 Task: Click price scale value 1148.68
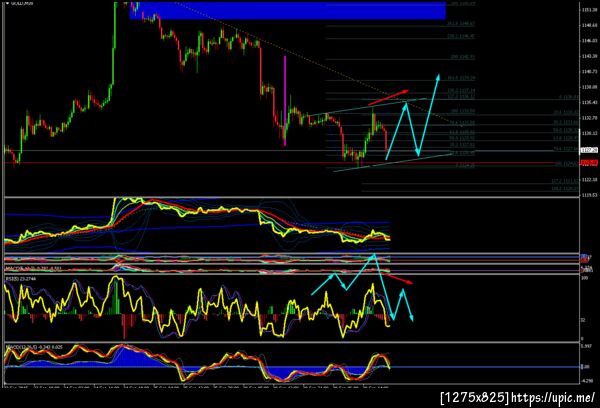pos(589,25)
